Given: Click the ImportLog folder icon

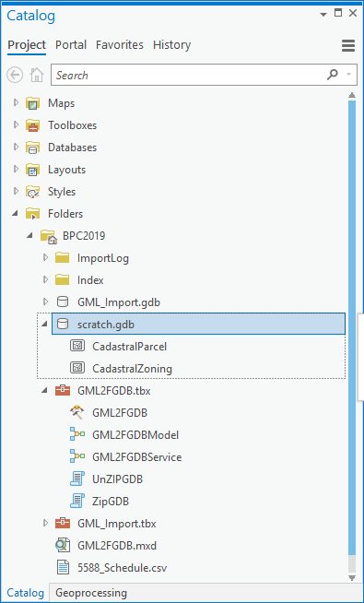Looking at the screenshot, I should (63, 258).
